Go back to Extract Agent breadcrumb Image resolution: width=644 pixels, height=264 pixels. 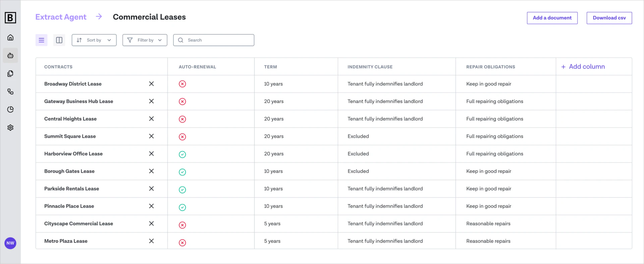click(x=61, y=17)
